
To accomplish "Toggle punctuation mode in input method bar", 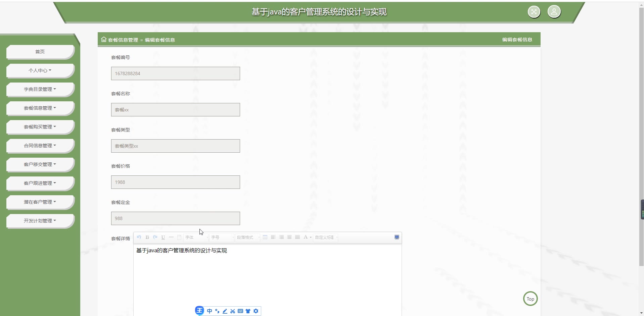I will tap(217, 311).
